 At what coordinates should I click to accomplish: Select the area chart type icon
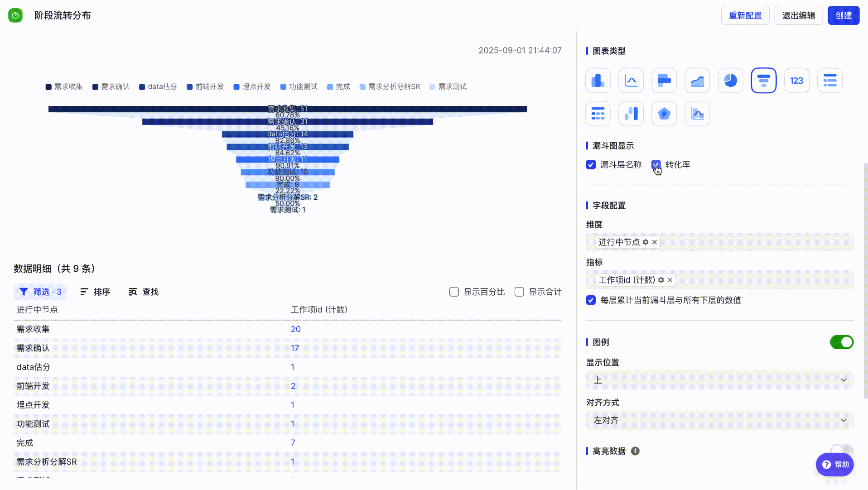697,81
